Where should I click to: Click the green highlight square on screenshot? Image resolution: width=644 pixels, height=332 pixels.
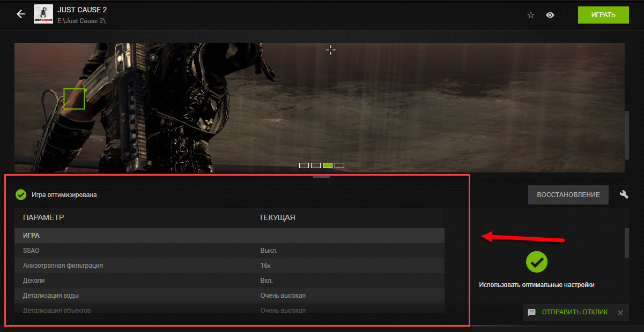tap(75, 99)
